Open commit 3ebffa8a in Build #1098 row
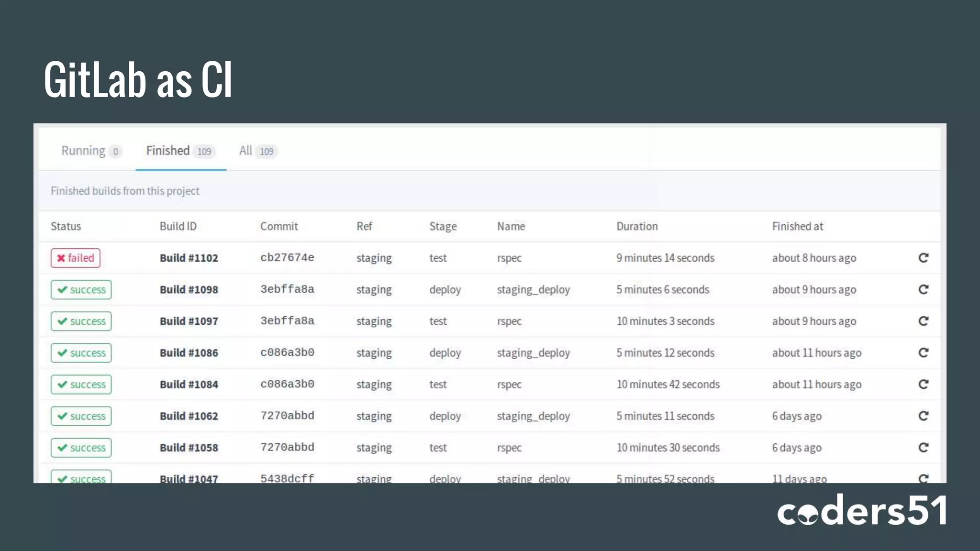This screenshot has height=551, width=980. click(287, 289)
